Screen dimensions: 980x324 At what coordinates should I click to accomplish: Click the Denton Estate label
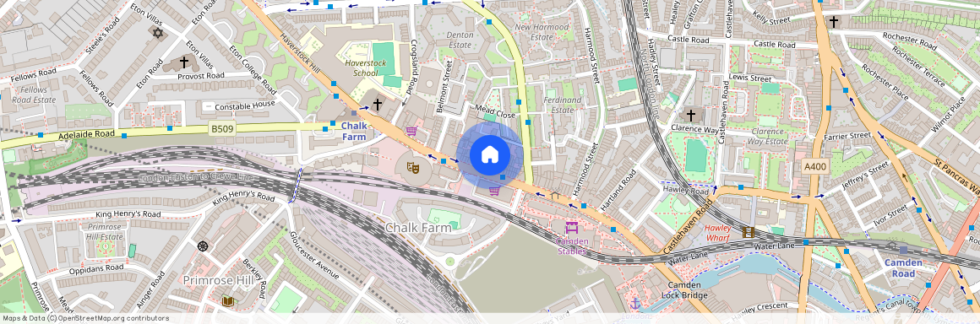460,40
